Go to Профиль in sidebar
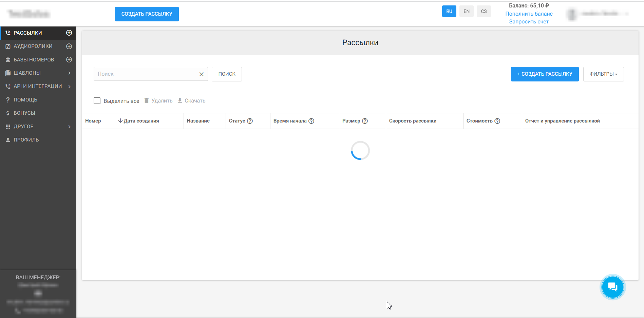The height and width of the screenshot is (318, 644). (26, 140)
